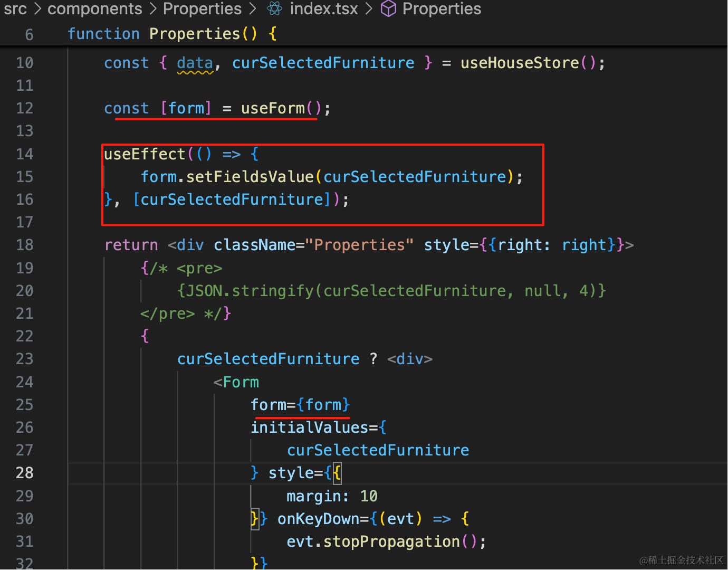728x570 pixels.
Task: Click line number 14 in gutter
Action: [x=25, y=154]
